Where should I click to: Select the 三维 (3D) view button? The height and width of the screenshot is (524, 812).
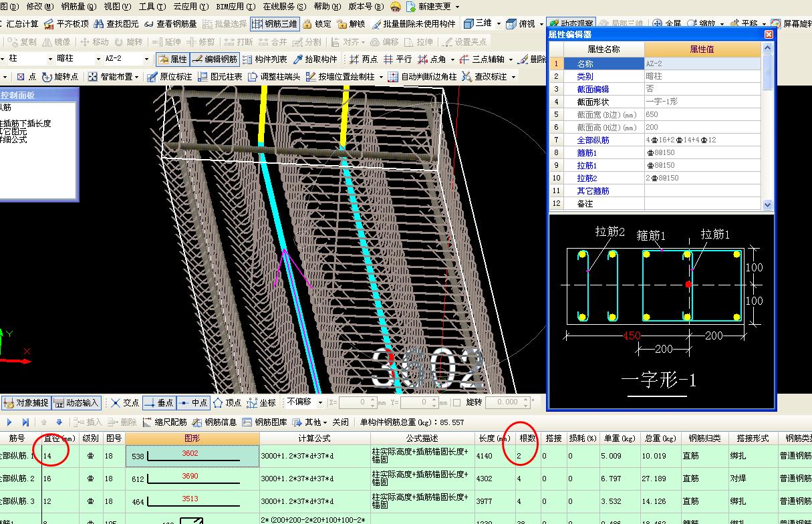point(477,23)
